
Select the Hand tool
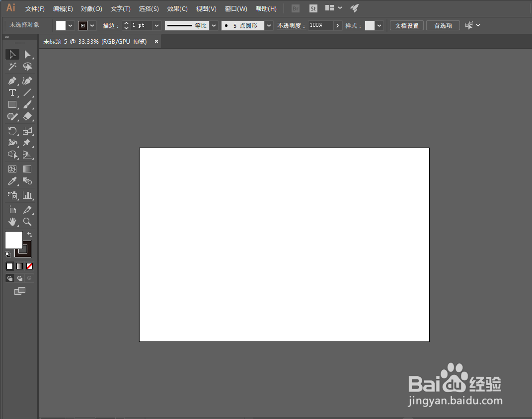coord(12,222)
